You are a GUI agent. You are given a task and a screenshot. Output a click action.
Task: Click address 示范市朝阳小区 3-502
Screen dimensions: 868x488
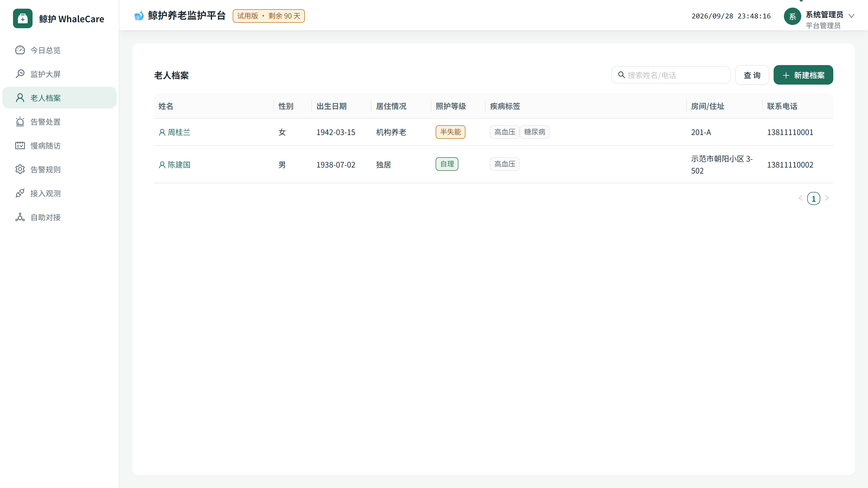click(722, 165)
